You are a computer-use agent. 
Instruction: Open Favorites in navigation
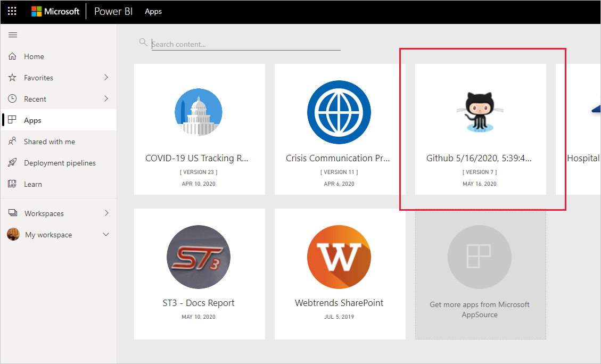(x=59, y=77)
